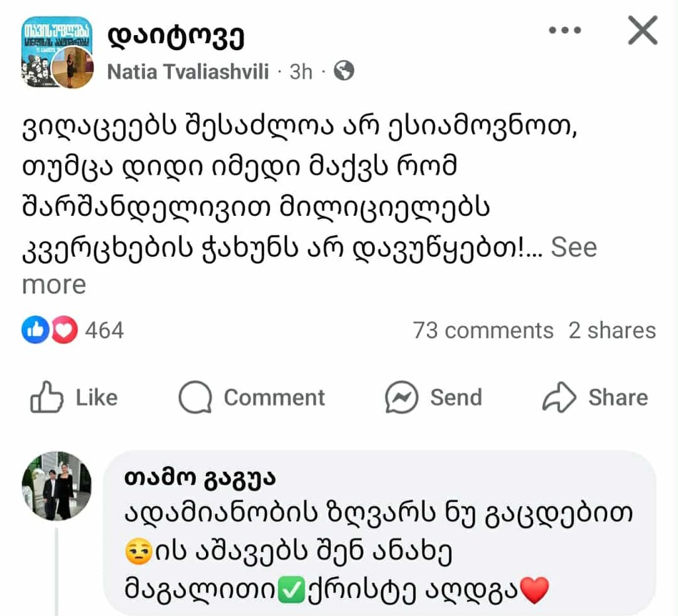The width and height of the screenshot is (678, 616).
Task: Open the 73 comments link
Action: (x=483, y=330)
